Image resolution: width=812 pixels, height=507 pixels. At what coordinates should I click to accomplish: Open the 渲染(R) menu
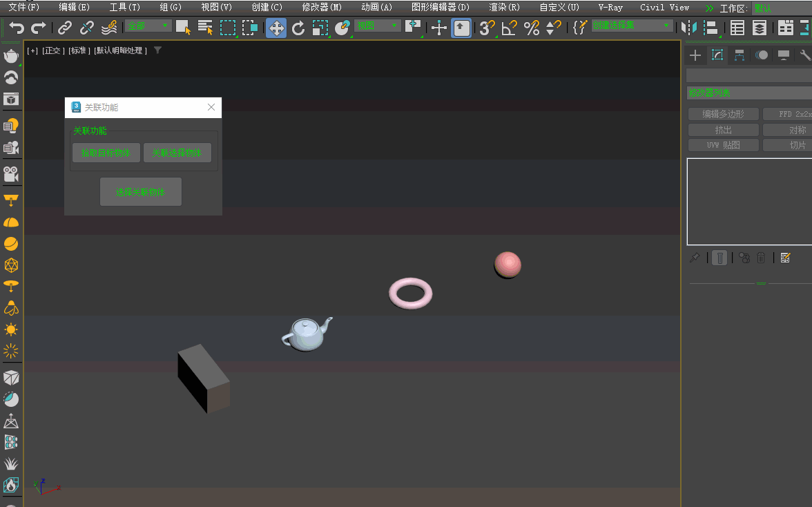[504, 7]
